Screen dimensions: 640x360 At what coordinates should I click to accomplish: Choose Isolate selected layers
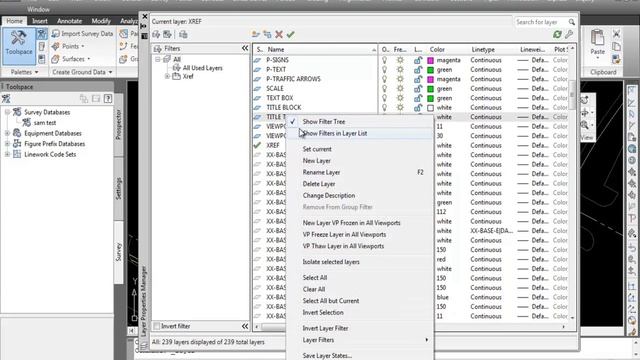(x=360, y=262)
